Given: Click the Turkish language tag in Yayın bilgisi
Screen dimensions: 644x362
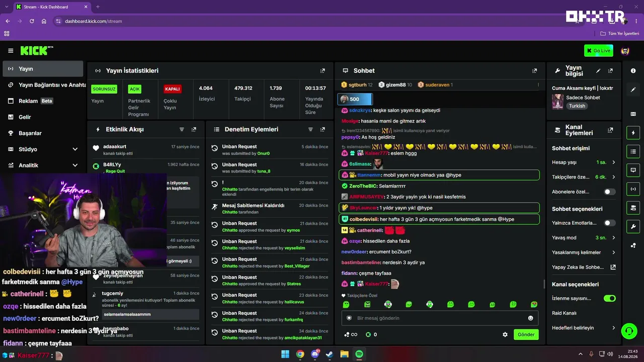Looking at the screenshot, I should [577, 106].
